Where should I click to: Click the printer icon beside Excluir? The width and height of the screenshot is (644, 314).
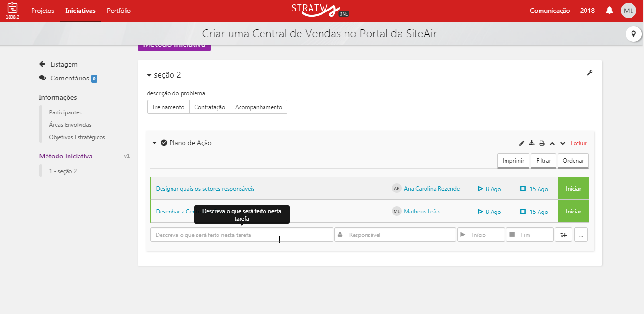542,143
